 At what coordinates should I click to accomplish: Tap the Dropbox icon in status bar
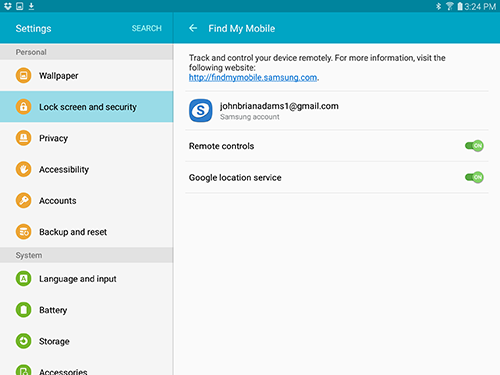coord(8,6)
